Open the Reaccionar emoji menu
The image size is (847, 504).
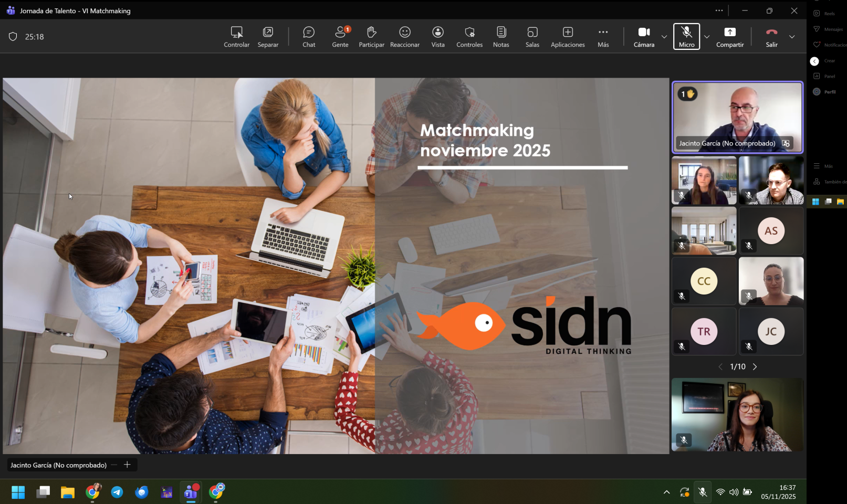405,37
